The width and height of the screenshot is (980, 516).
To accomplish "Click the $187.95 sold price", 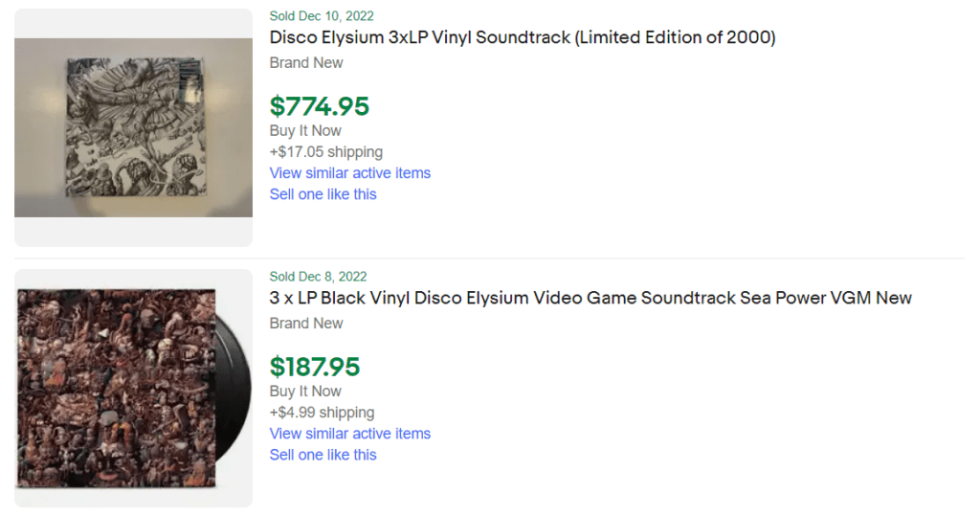I will pos(315,367).
